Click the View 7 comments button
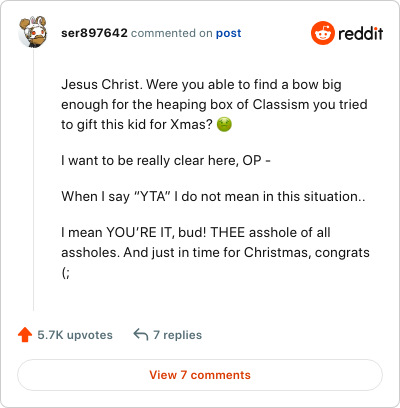Image resolution: width=400 pixels, height=408 pixels. point(200,375)
